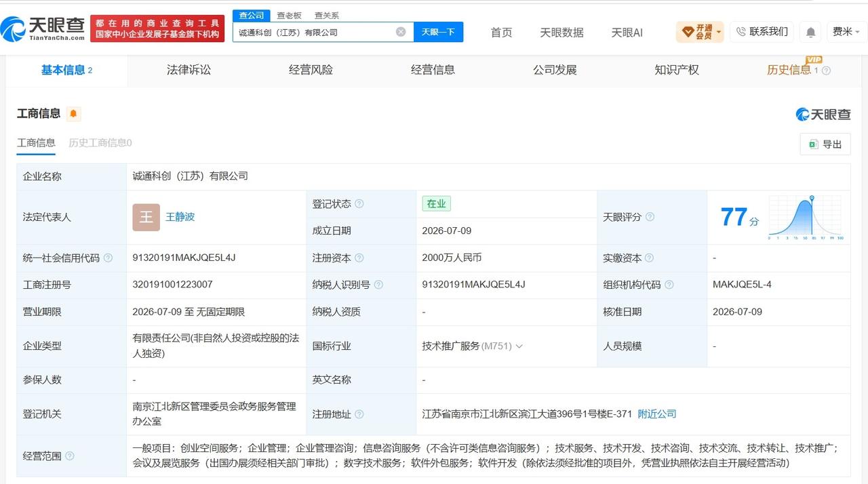This screenshot has width=868, height=484.
Task: Click the 77分 score value
Action: 739,218
